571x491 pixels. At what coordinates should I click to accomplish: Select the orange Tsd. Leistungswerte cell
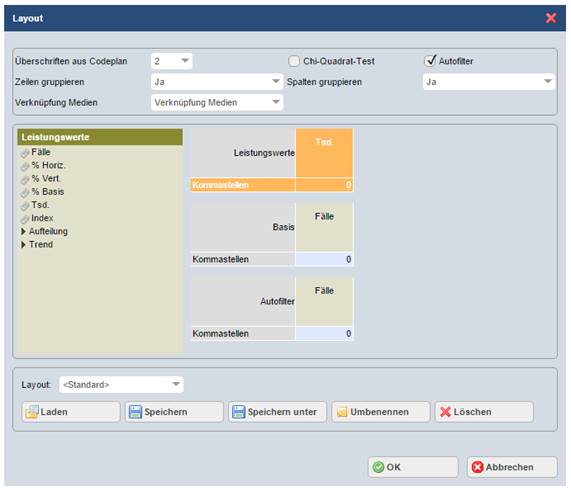click(324, 153)
